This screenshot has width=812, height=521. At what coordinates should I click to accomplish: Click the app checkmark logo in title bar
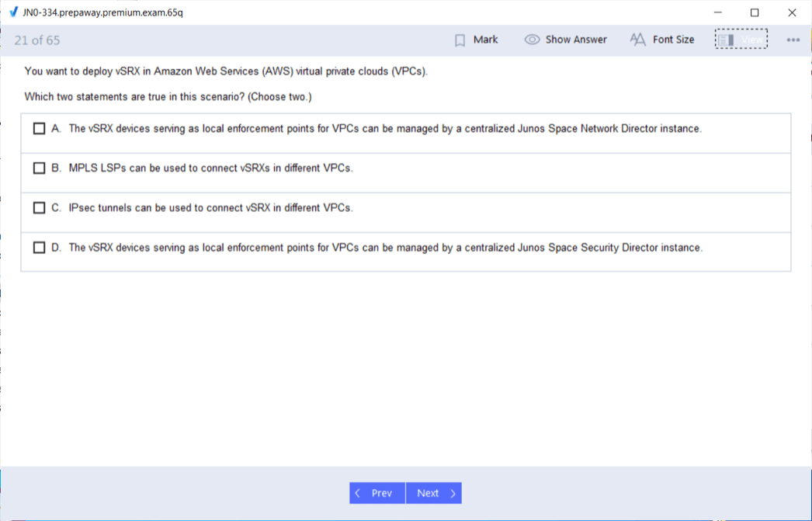click(x=12, y=12)
